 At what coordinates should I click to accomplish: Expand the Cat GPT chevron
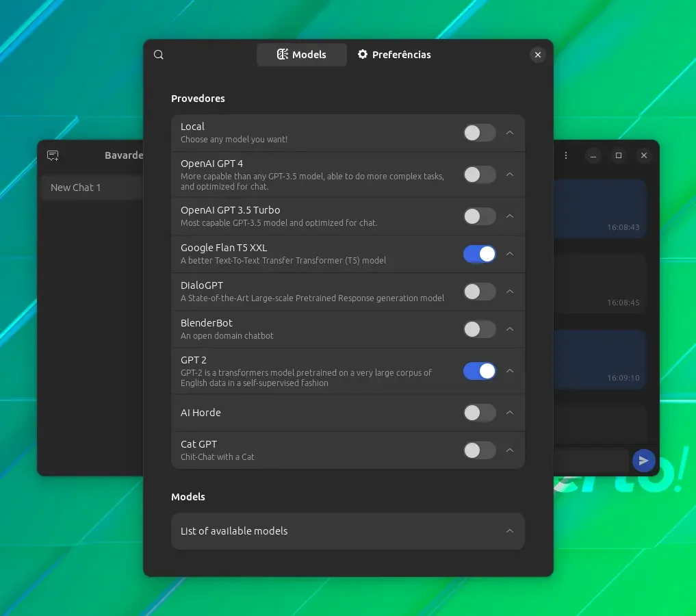(x=510, y=450)
